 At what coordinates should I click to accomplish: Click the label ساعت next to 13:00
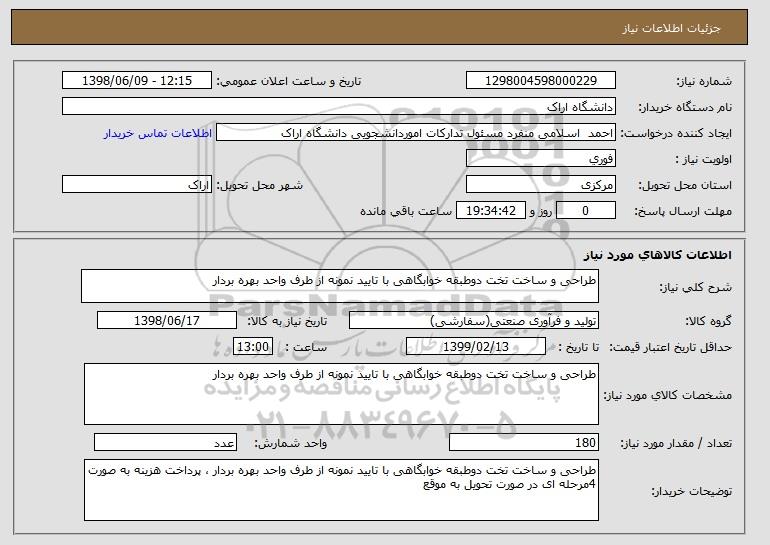pos(306,347)
